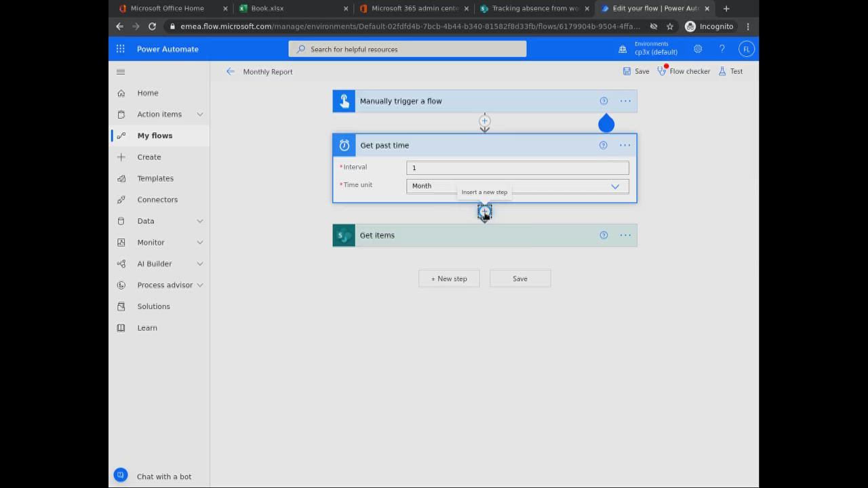
Task: Open more options for Manually trigger a flow
Action: pyautogui.click(x=625, y=101)
